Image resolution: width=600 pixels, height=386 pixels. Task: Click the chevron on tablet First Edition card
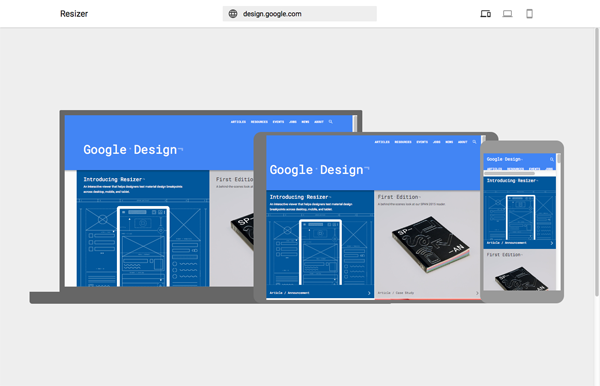477,293
